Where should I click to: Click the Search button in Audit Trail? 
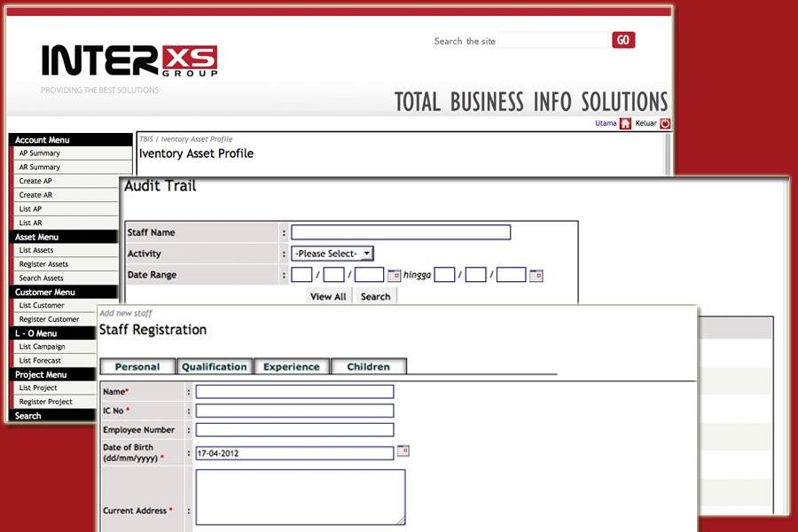click(375, 295)
